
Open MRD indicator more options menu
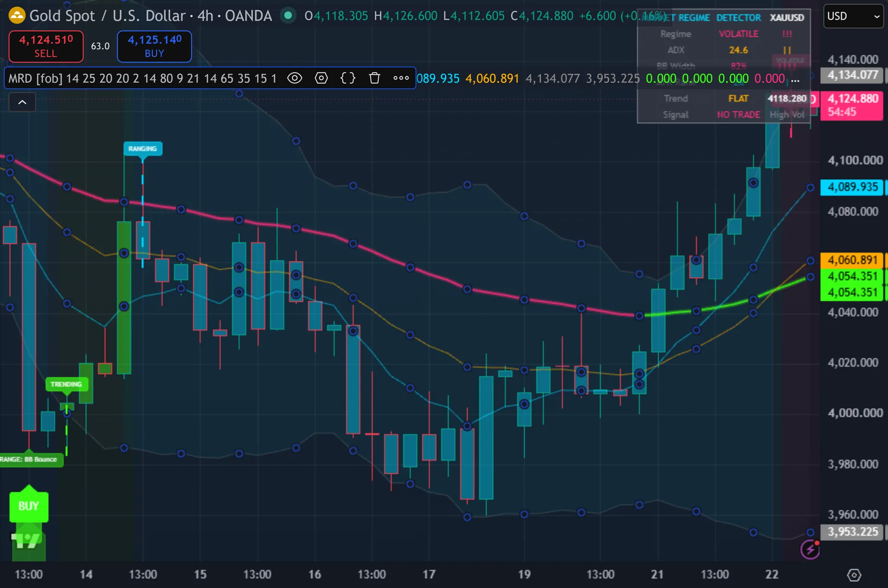click(401, 78)
